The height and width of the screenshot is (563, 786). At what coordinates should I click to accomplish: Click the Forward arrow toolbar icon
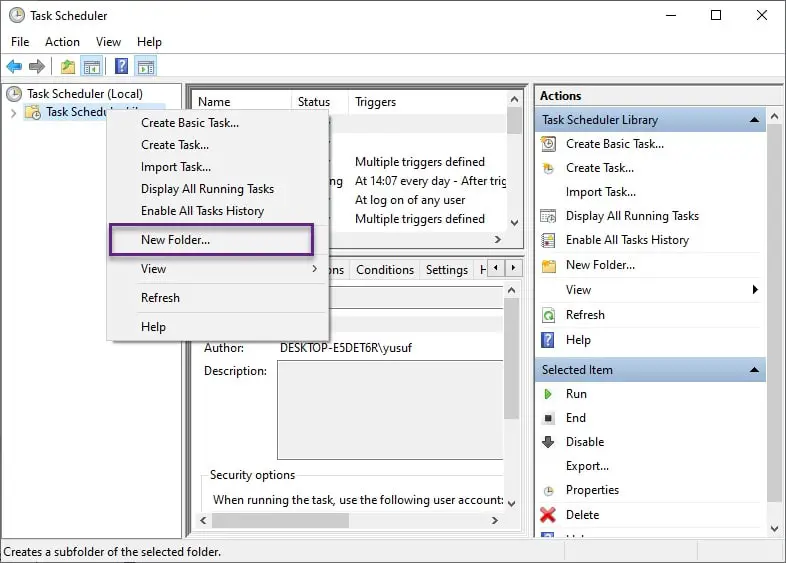pyautogui.click(x=37, y=66)
